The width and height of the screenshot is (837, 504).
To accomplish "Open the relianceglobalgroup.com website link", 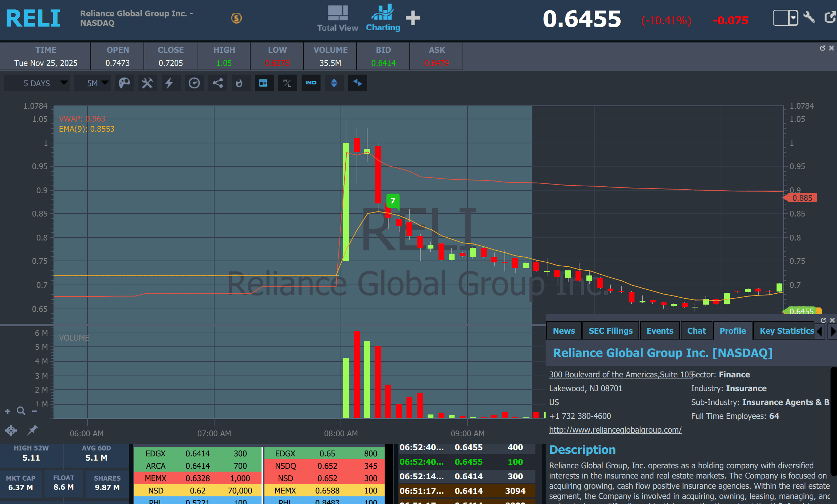I will coord(615,430).
